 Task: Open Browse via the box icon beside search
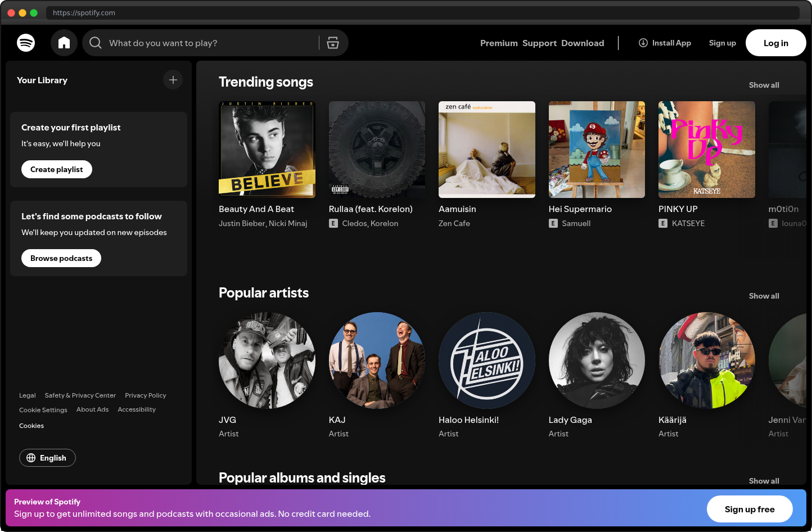coord(333,43)
